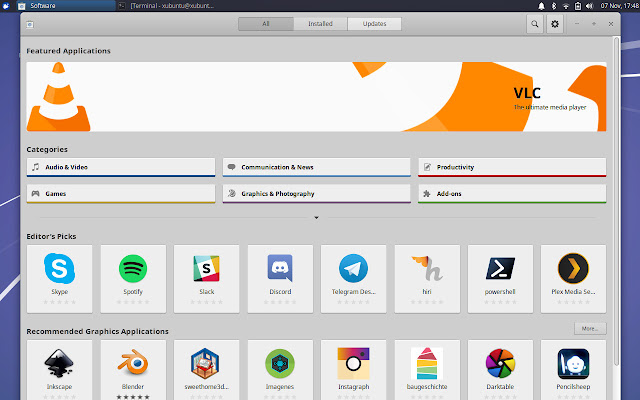Click the search magnifier button
This screenshot has width=640, height=400.
(x=535, y=24)
